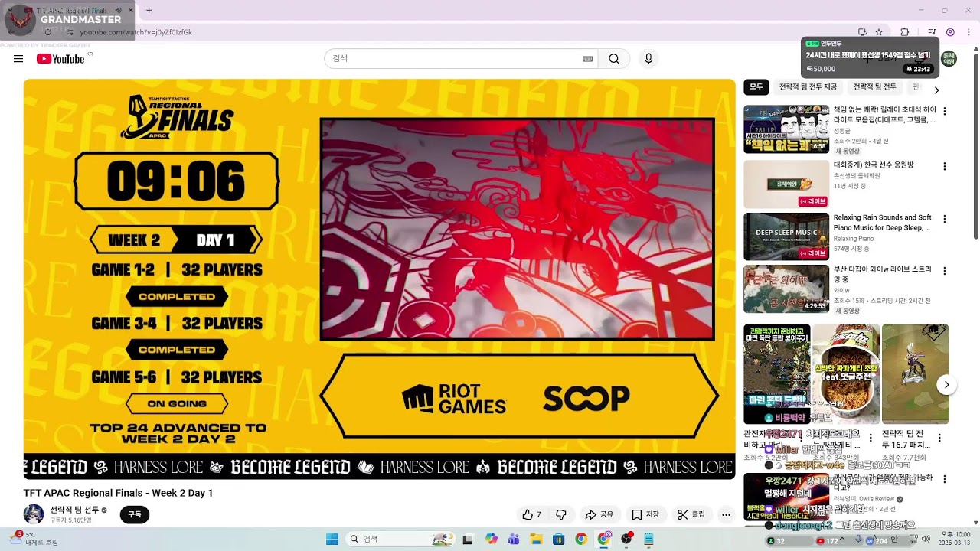Viewport: 980px width, 551px height.
Task: Select the 전략적 팀 전투 제공 chip
Action: (x=808, y=87)
